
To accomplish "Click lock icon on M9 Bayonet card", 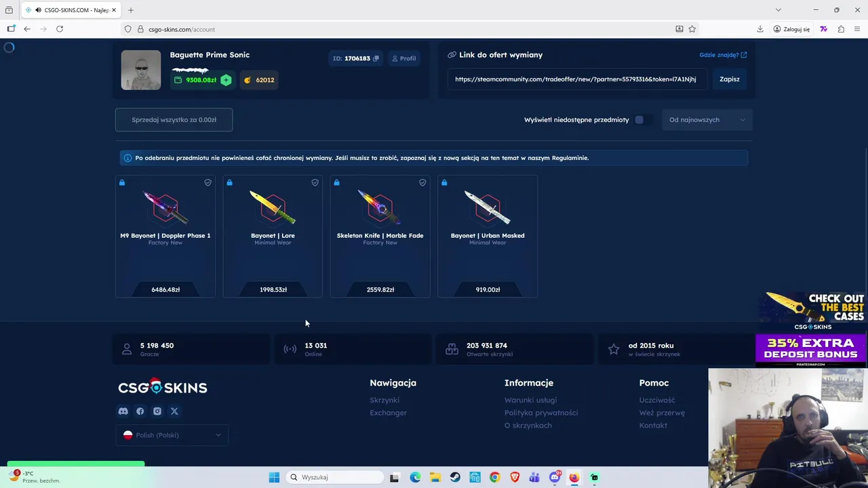I will pyautogui.click(x=122, y=182).
